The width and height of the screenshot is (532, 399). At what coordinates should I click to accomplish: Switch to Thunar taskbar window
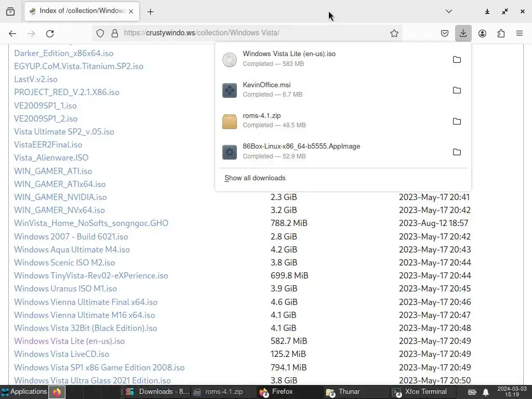356,392
